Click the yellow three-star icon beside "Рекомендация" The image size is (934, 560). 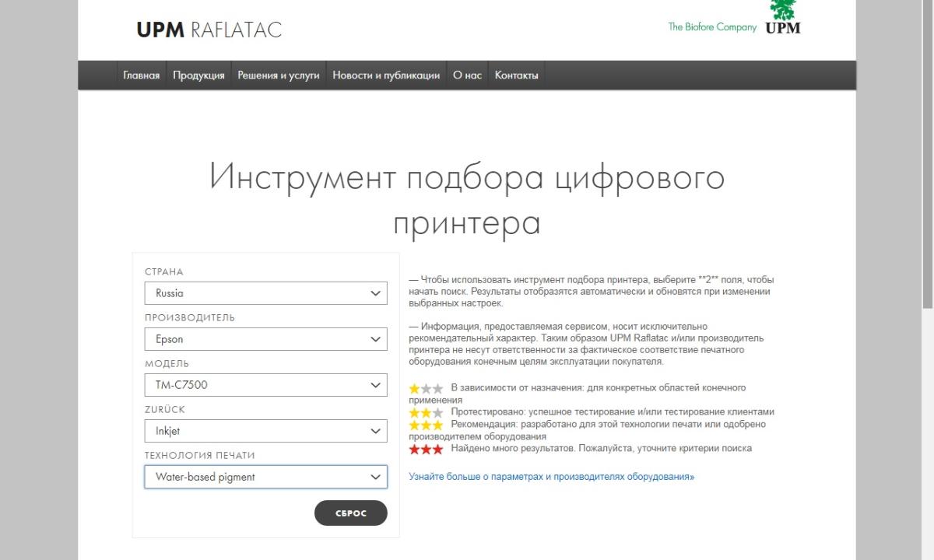pos(426,424)
